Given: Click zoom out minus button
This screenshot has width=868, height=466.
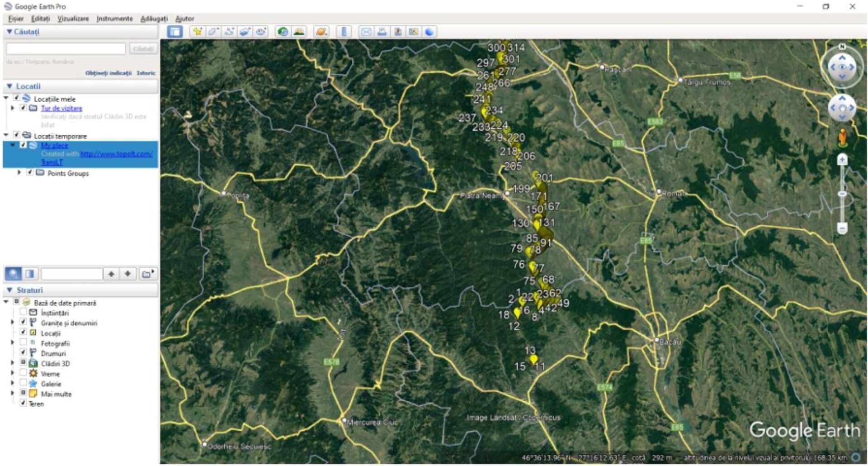Looking at the screenshot, I should coord(842,228).
